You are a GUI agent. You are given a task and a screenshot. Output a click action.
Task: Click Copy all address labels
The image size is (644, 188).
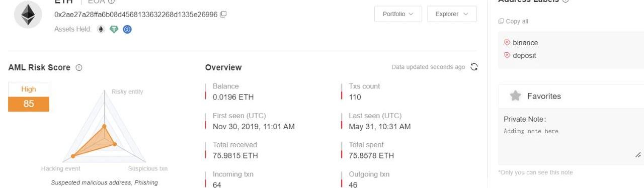coord(513,21)
